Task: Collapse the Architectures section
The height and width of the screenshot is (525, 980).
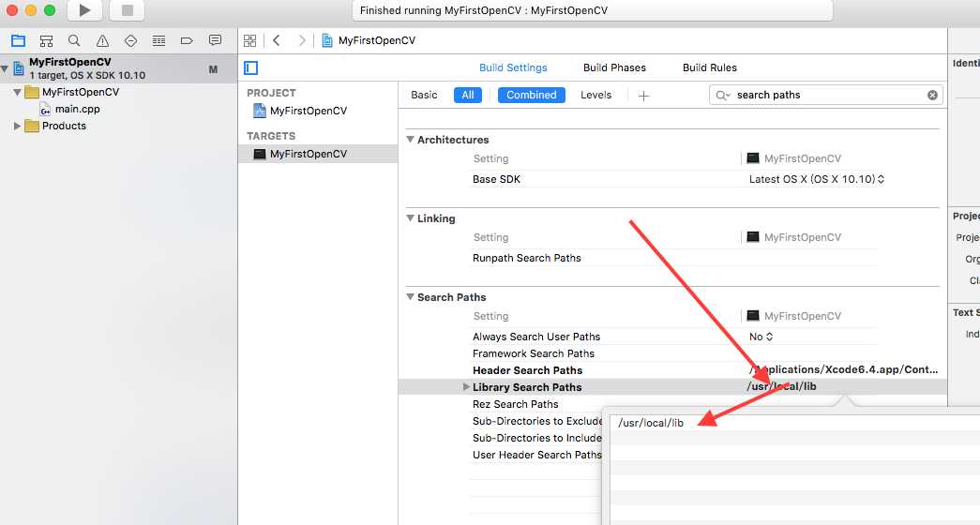Action: 411,140
